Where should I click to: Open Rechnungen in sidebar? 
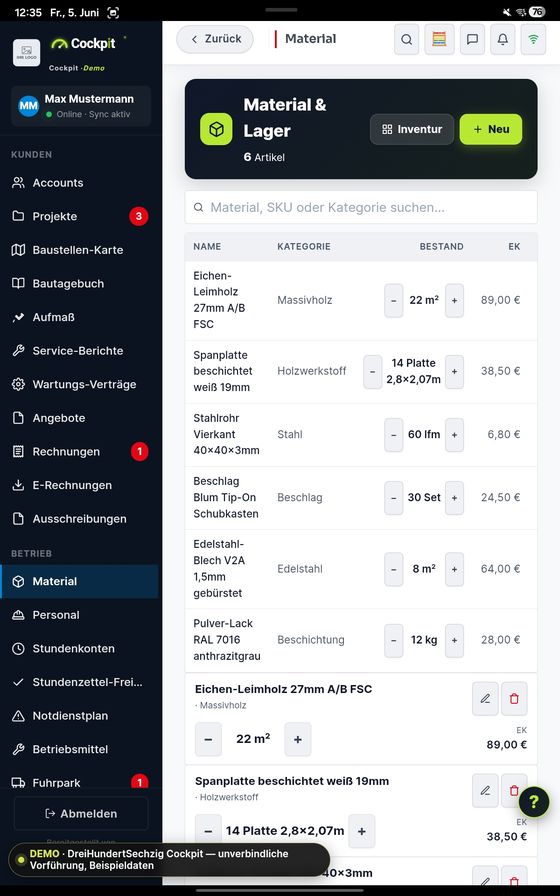(x=79, y=452)
